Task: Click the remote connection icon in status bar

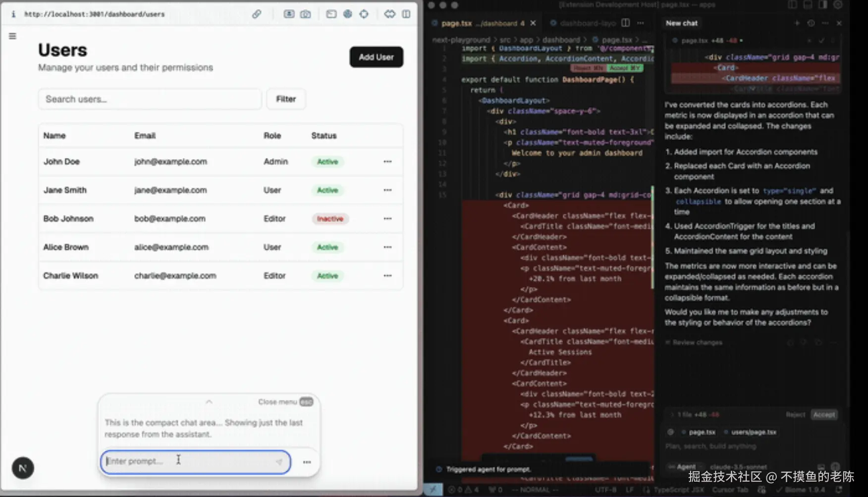Action: pyautogui.click(x=433, y=490)
